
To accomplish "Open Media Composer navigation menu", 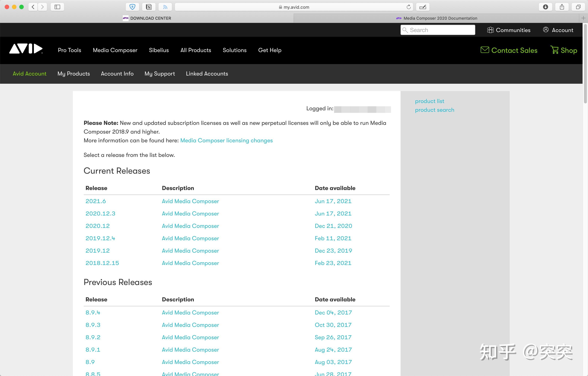I will coord(115,50).
